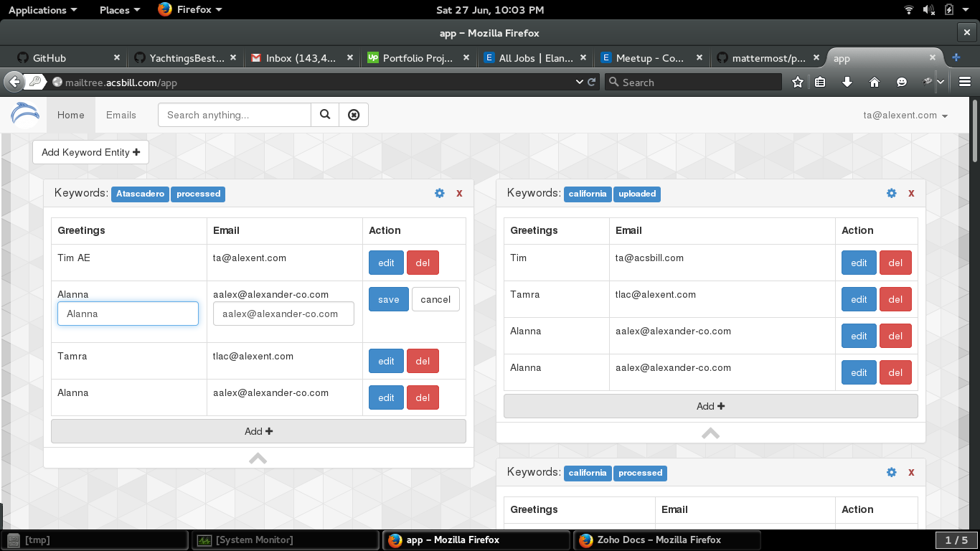Open the Applications menu in top bar

[42, 9]
